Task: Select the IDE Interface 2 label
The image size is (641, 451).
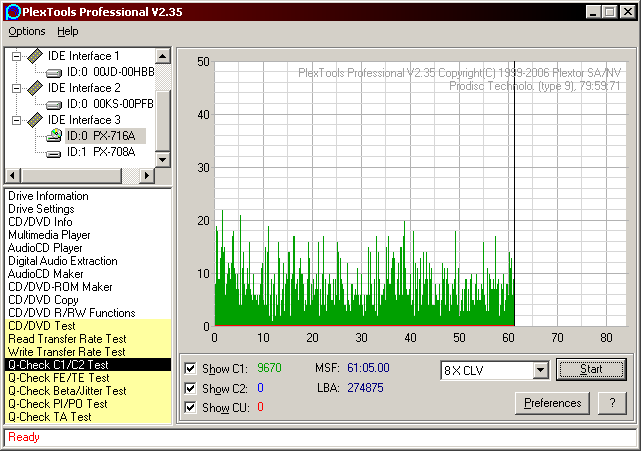Action: click(84, 88)
